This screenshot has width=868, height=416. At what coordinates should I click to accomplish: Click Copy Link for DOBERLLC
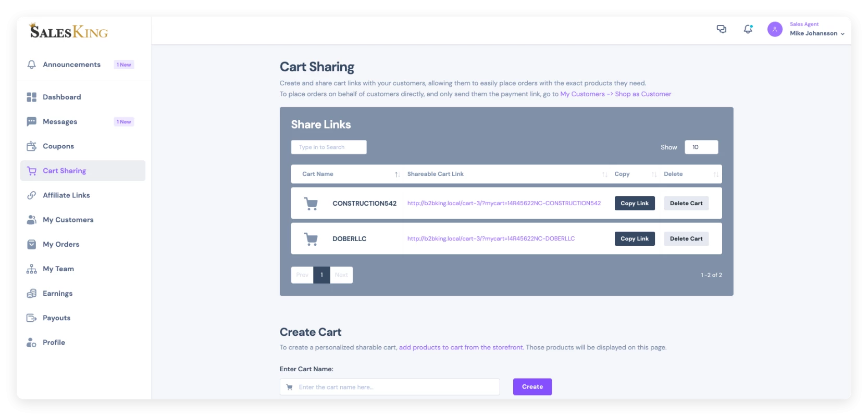[x=635, y=238]
